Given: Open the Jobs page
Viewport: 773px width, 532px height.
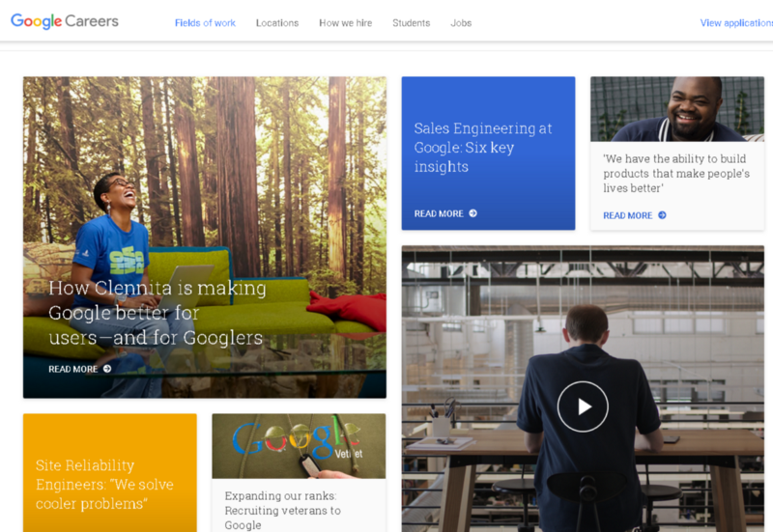Looking at the screenshot, I should (x=461, y=22).
